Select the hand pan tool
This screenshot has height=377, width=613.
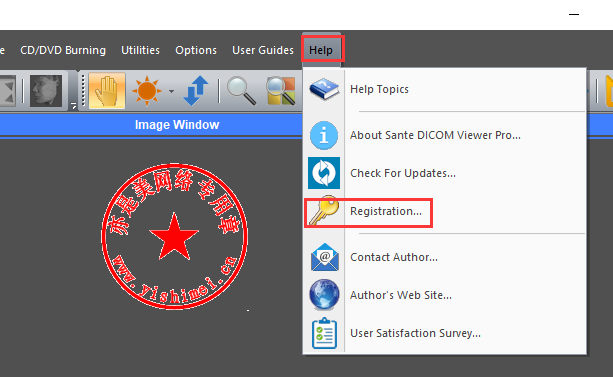[107, 91]
